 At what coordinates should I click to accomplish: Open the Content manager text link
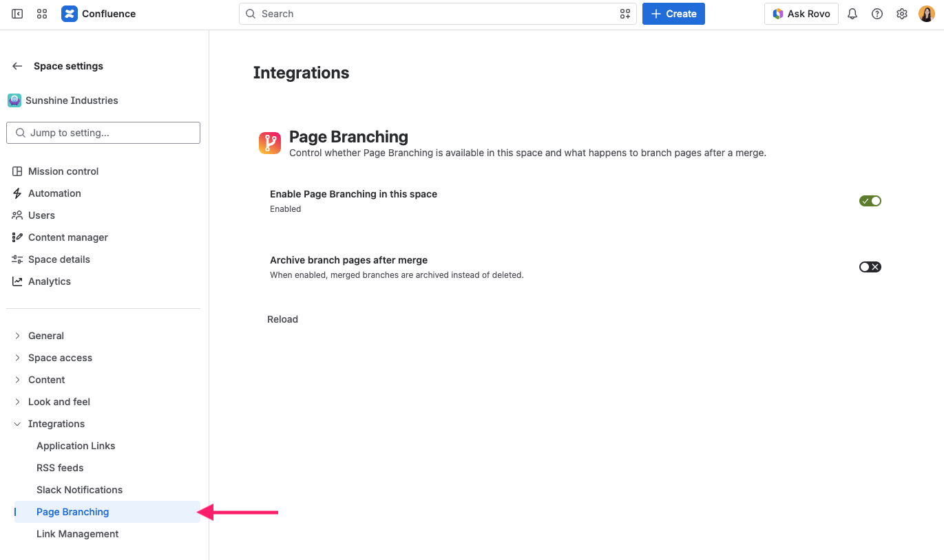(x=68, y=237)
